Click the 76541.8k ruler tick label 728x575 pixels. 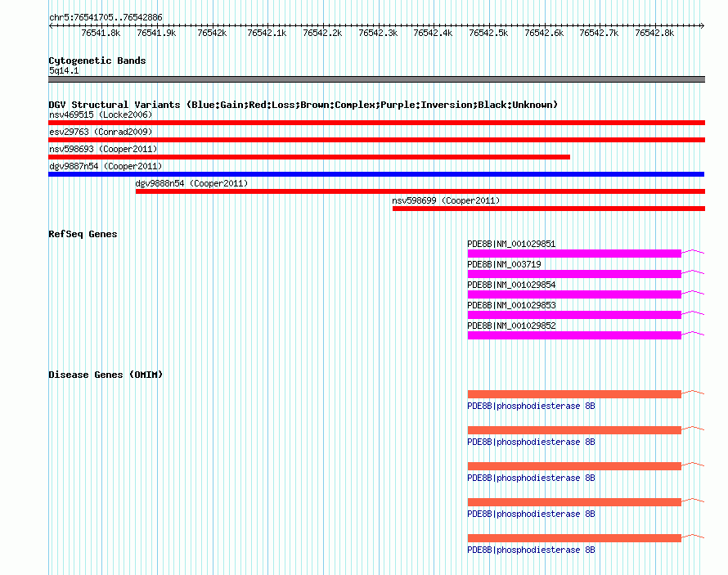tap(101, 33)
